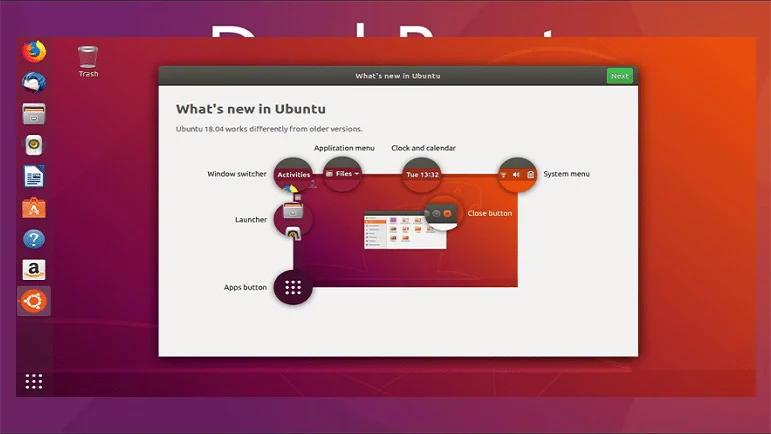
Task: Click the window title bar text
Action: [398, 76]
